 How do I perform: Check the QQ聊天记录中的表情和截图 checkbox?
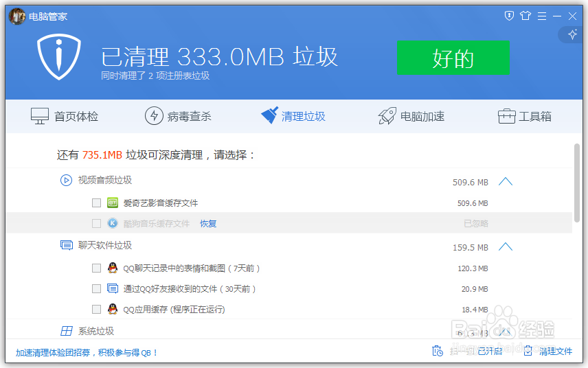pos(96,268)
